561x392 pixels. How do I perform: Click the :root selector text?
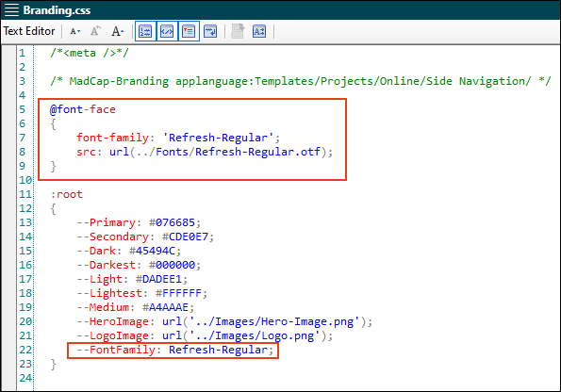click(x=67, y=194)
